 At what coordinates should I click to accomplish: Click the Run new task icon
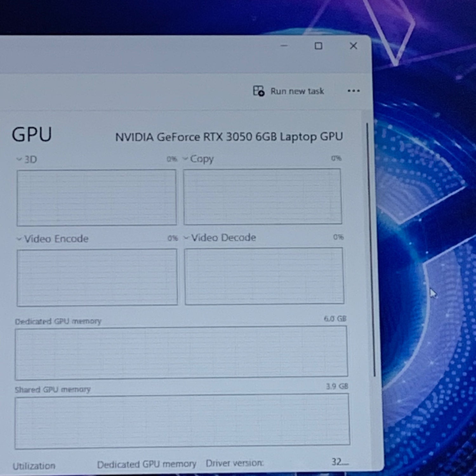pyautogui.click(x=259, y=91)
